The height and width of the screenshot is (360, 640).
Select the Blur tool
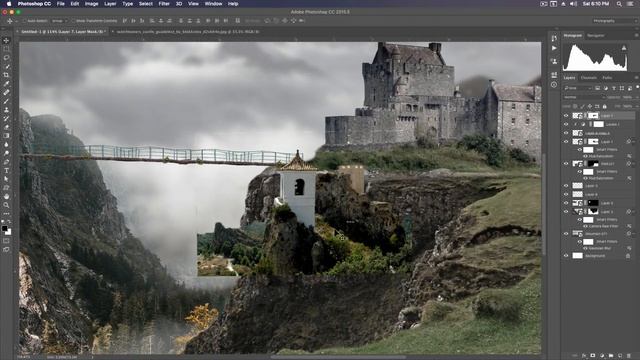(x=6, y=144)
